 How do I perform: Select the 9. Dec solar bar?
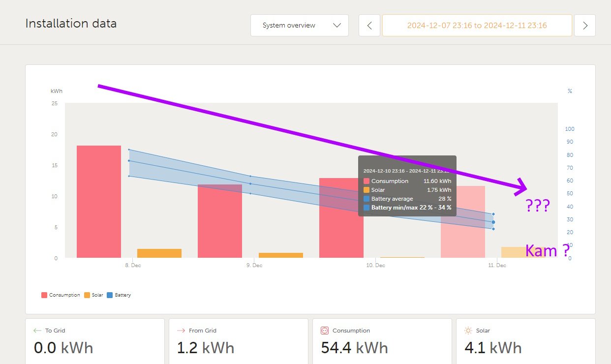pyautogui.click(x=281, y=255)
